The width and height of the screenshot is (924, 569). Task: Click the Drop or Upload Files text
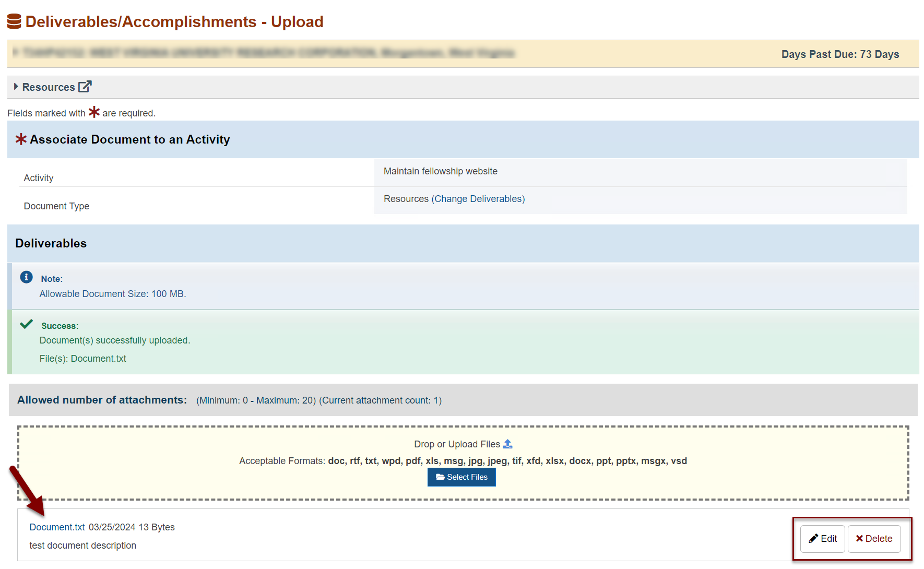(457, 444)
